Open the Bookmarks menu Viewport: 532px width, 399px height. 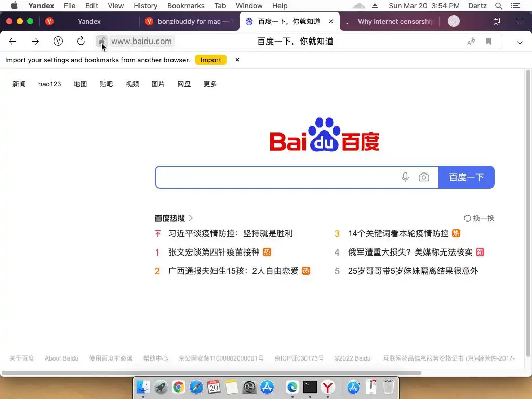[x=186, y=6]
